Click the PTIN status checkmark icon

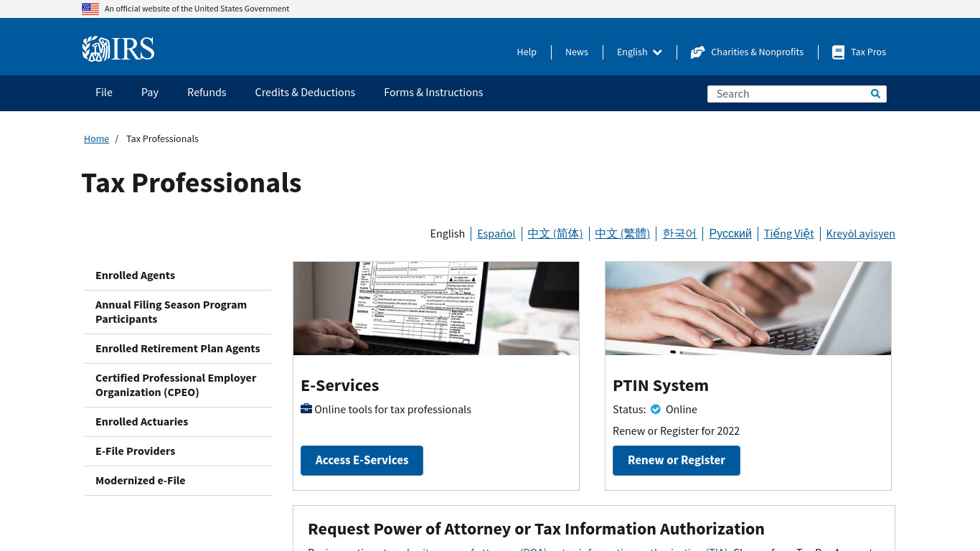pyautogui.click(x=656, y=409)
